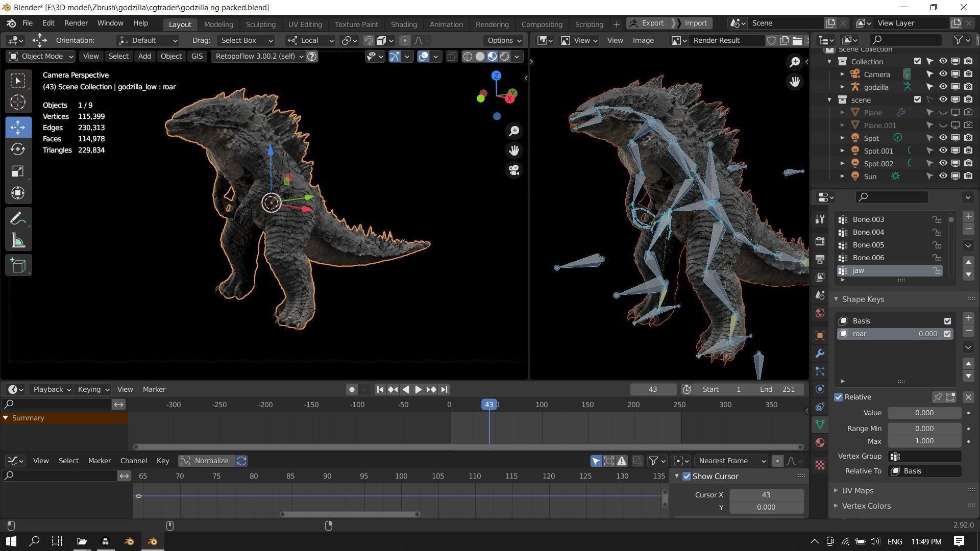This screenshot has height=551, width=980.
Task: Open Physics properties tab
Action: click(x=820, y=389)
